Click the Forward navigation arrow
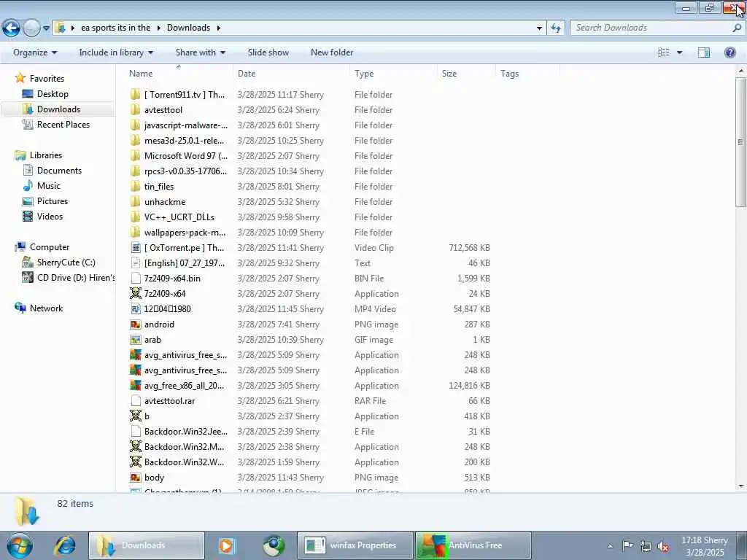 click(x=31, y=28)
